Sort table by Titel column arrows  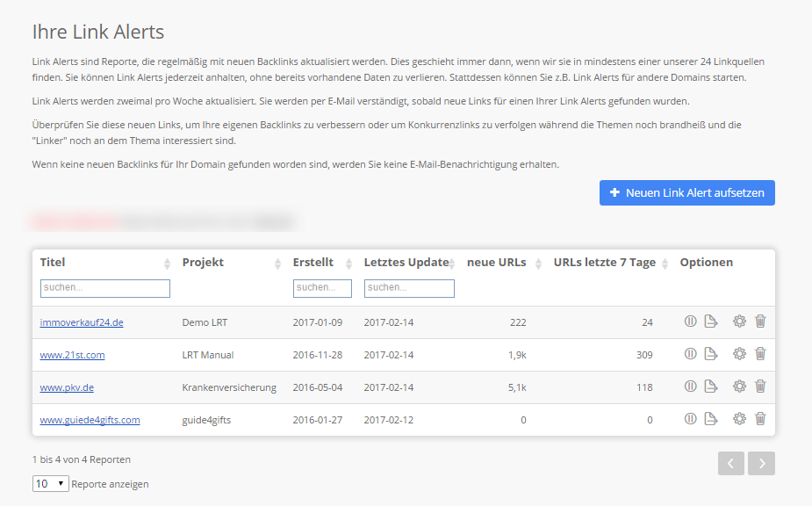[x=167, y=264]
